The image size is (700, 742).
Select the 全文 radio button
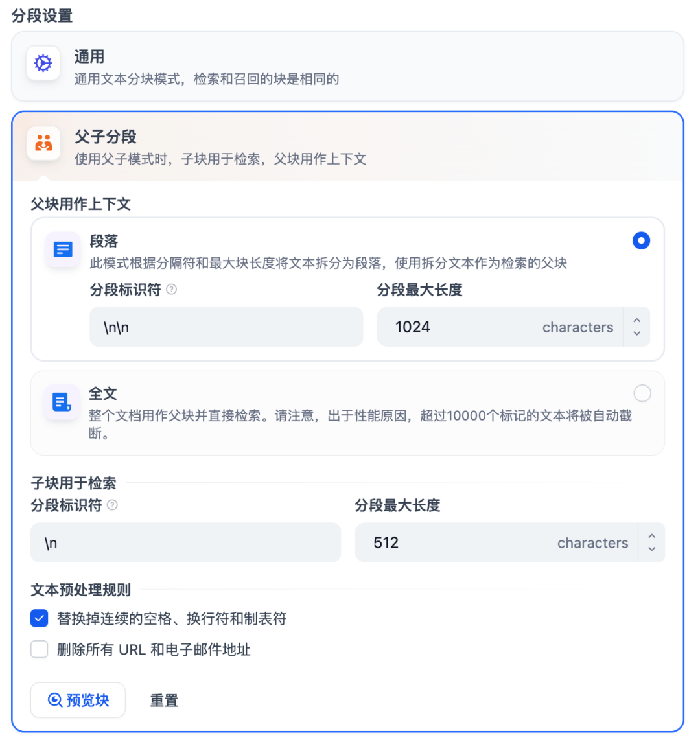coord(642,393)
